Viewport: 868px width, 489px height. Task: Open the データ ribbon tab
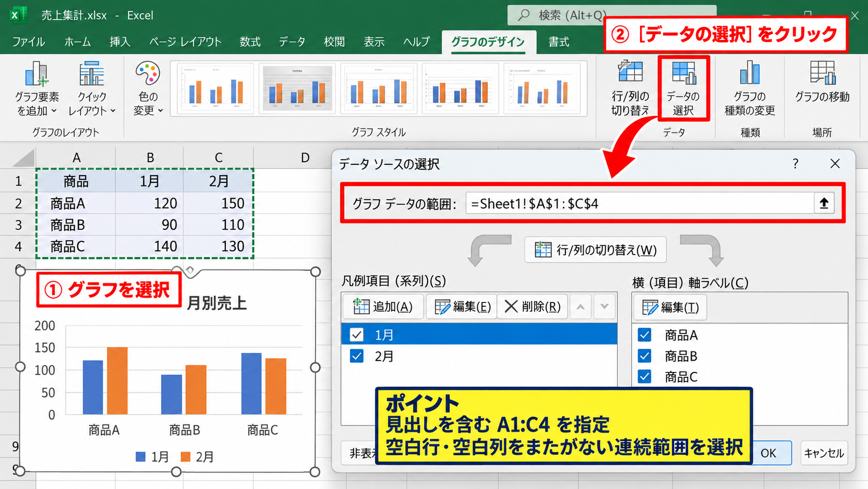(x=292, y=42)
